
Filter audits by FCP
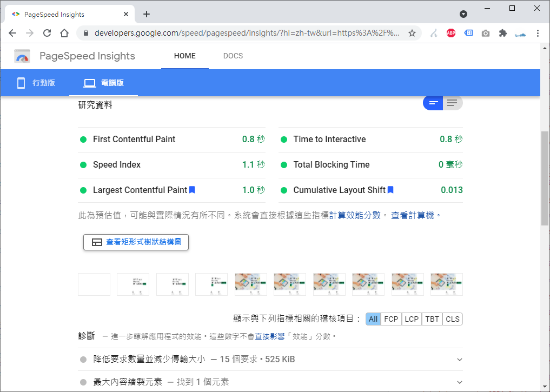(391, 319)
